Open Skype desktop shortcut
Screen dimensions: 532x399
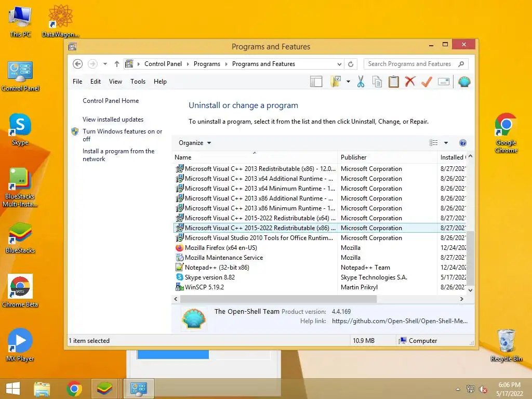(x=20, y=129)
